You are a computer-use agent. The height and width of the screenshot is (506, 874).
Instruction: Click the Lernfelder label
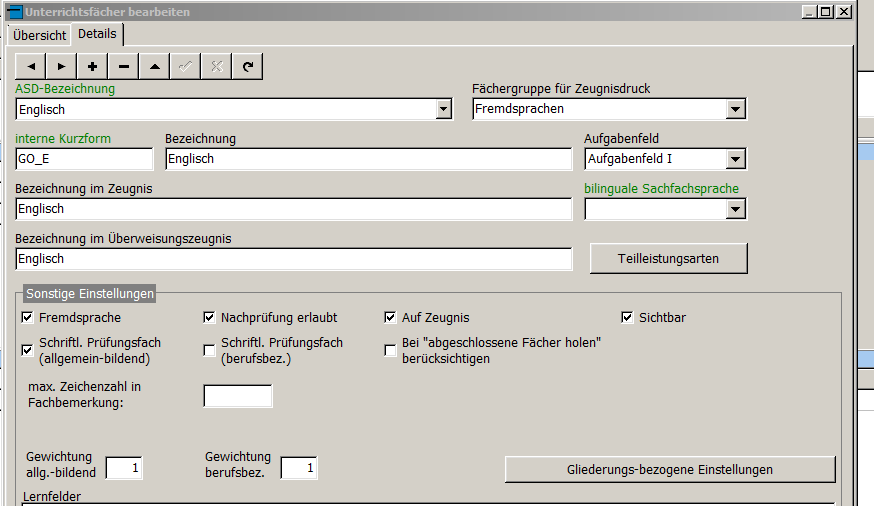[x=52, y=497]
